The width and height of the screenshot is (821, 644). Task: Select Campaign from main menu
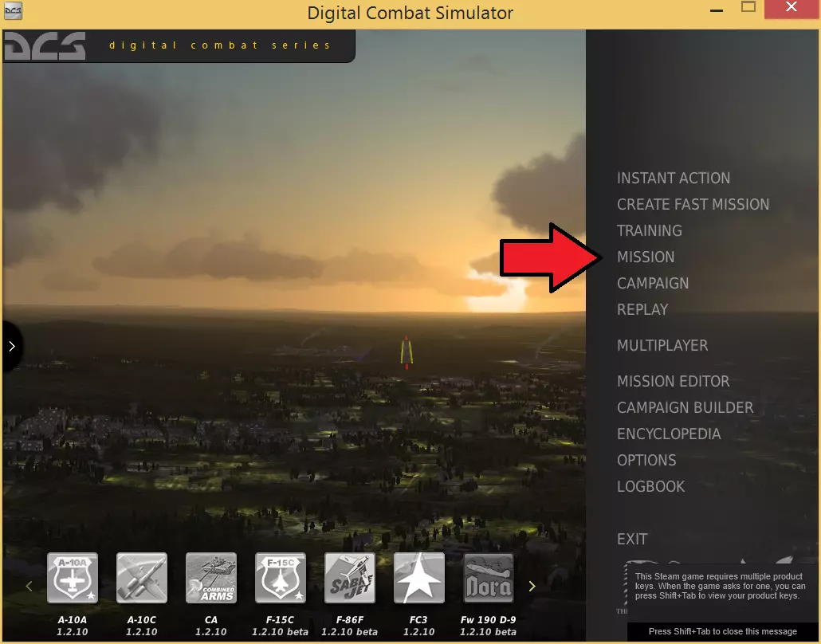pyautogui.click(x=653, y=283)
